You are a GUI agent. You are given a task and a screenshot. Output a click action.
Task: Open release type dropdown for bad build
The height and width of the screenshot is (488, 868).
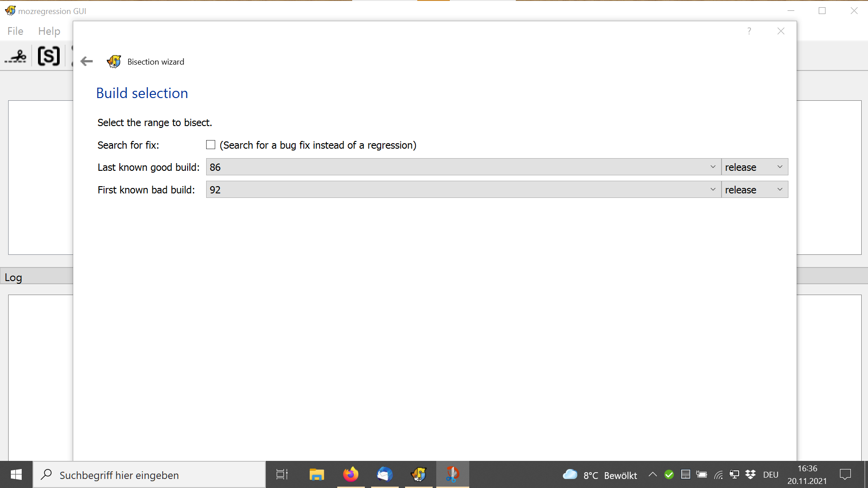tap(754, 190)
